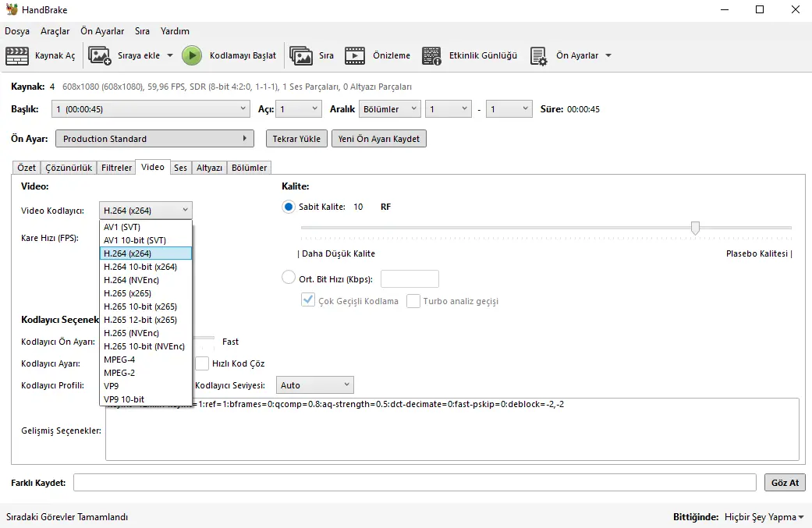The height and width of the screenshot is (528, 812).
Task: Toggle the Turbo analiz geçişi checkbox
Action: click(413, 301)
